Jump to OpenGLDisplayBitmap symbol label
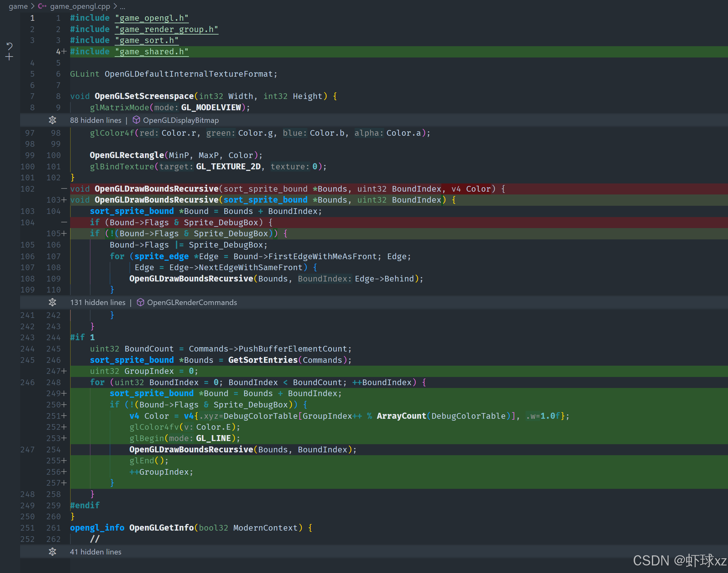728x573 pixels. pos(181,120)
